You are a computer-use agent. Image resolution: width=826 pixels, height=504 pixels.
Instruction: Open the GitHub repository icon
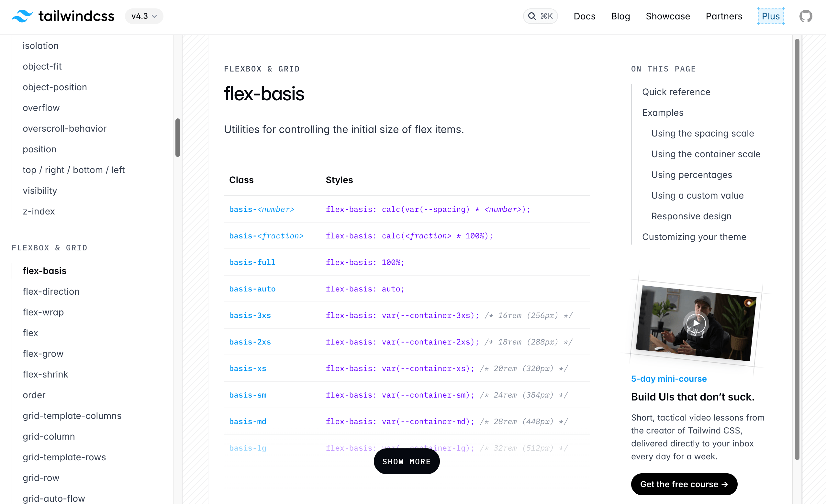pos(806,16)
